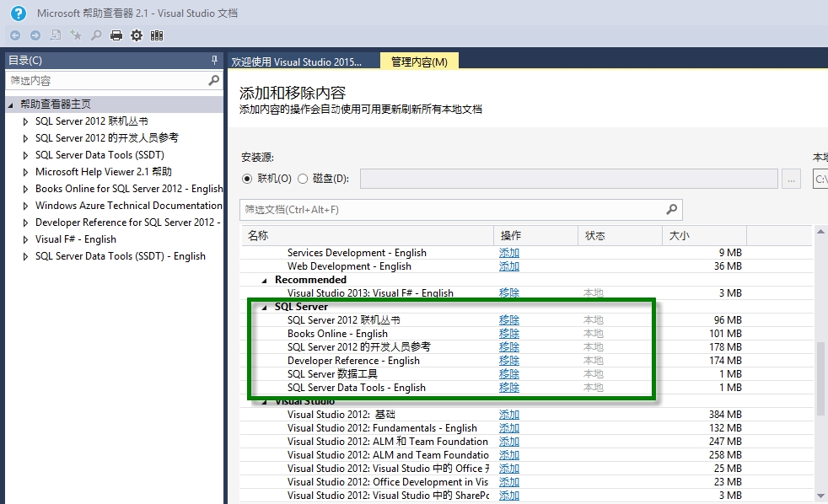Click the add to favorites star icon
The image size is (828, 504).
click(76, 35)
